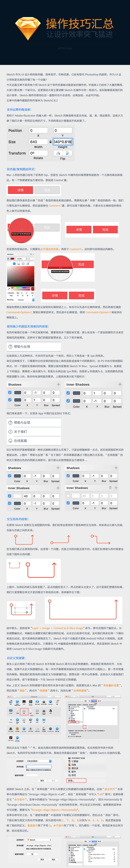The image size is (130, 868).
Task: Select the eyedropper in the color picker
Action: [9, 288]
